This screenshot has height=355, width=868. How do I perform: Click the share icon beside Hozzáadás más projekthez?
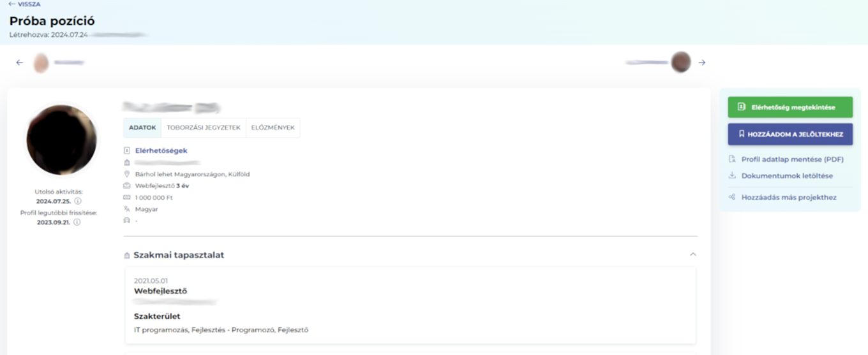(732, 198)
